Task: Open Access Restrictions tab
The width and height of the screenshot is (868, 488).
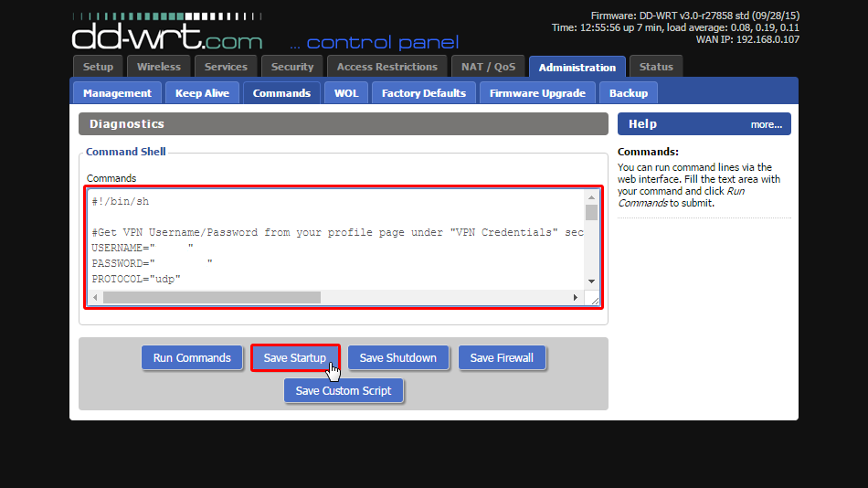Action: coord(387,67)
